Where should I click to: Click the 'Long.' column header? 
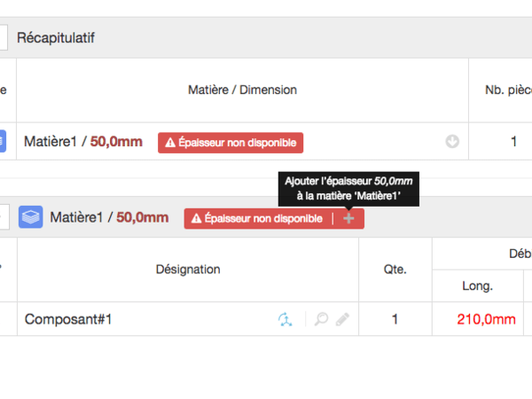click(477, 286)
